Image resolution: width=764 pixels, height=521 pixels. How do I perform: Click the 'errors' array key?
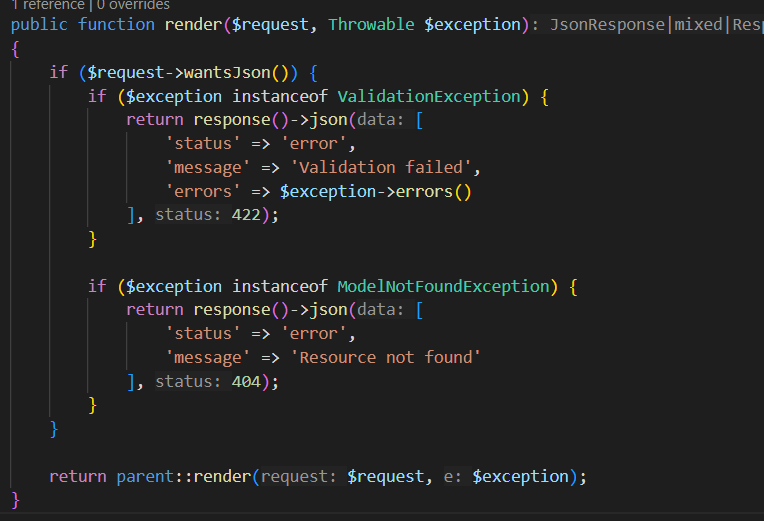pos(199,191)
